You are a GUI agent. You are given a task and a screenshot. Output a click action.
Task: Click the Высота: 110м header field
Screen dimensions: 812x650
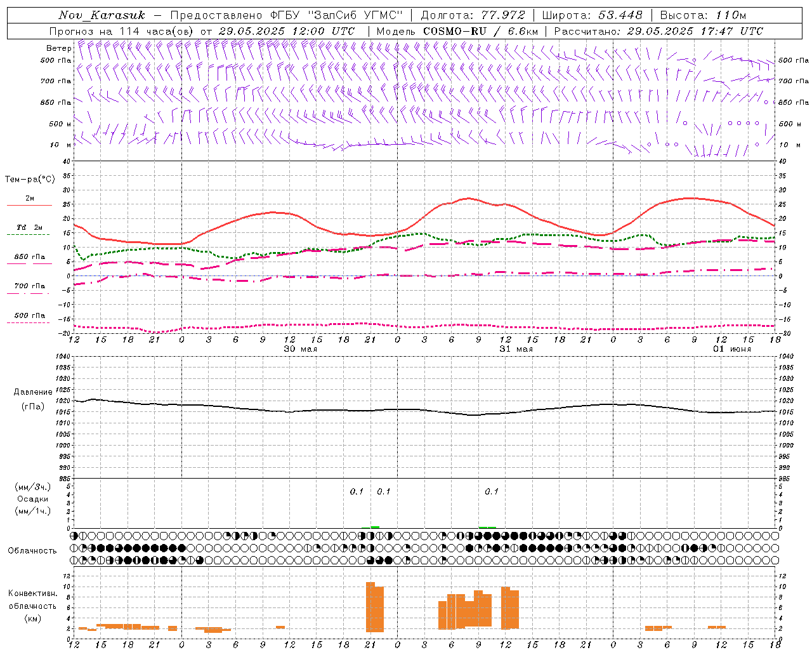pos(704,15)
